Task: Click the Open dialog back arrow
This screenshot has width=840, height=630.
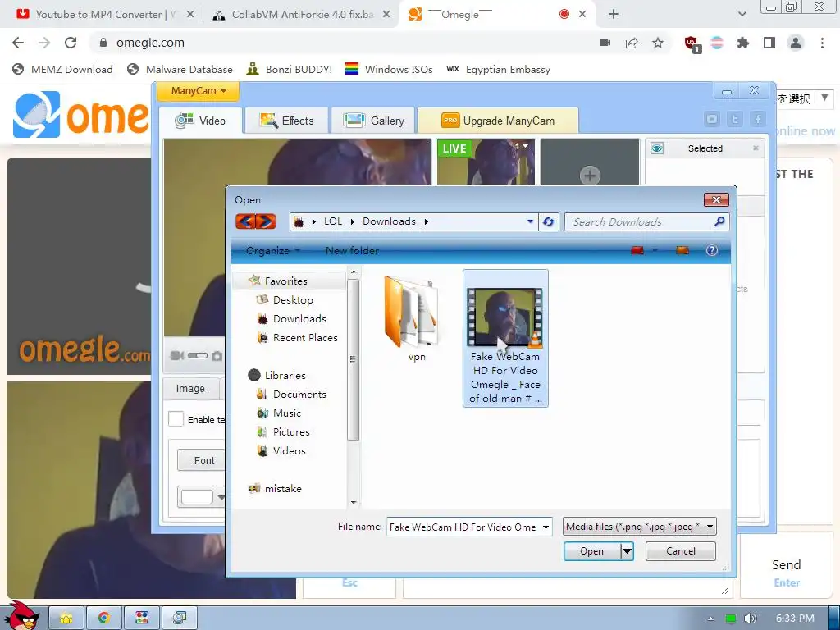Action: 245,221
